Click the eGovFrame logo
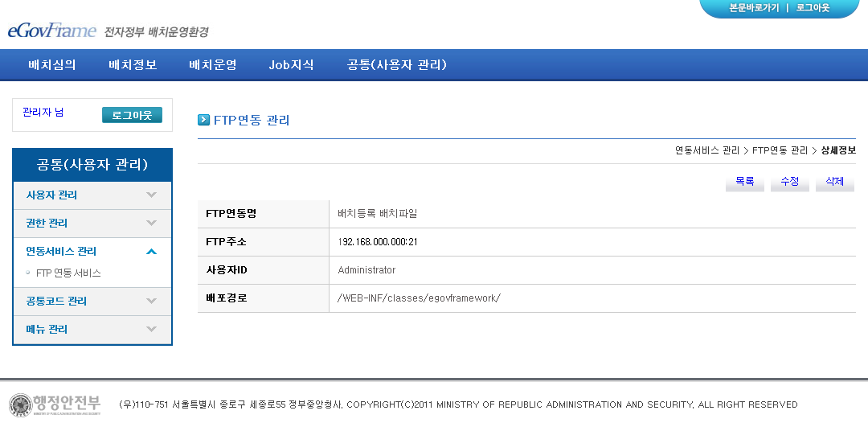868x427 pixels. click(x=51, y=31)
